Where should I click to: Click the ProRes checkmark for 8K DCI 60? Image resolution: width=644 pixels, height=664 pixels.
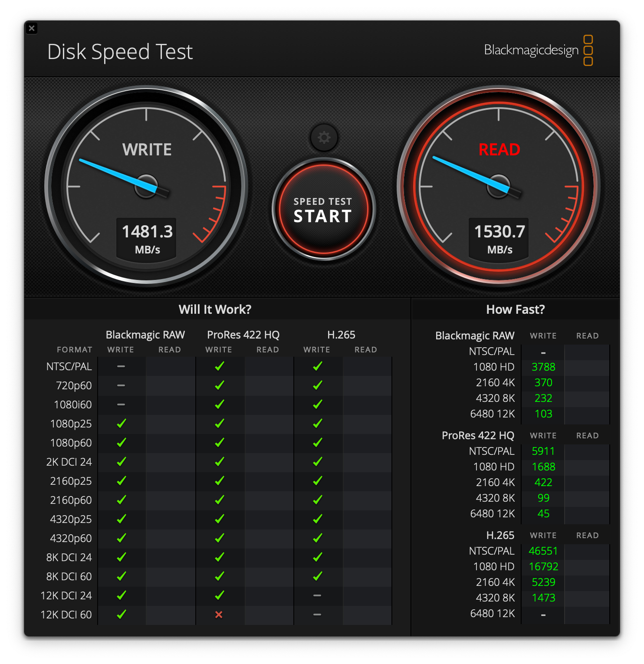click(x=220, y=576)
